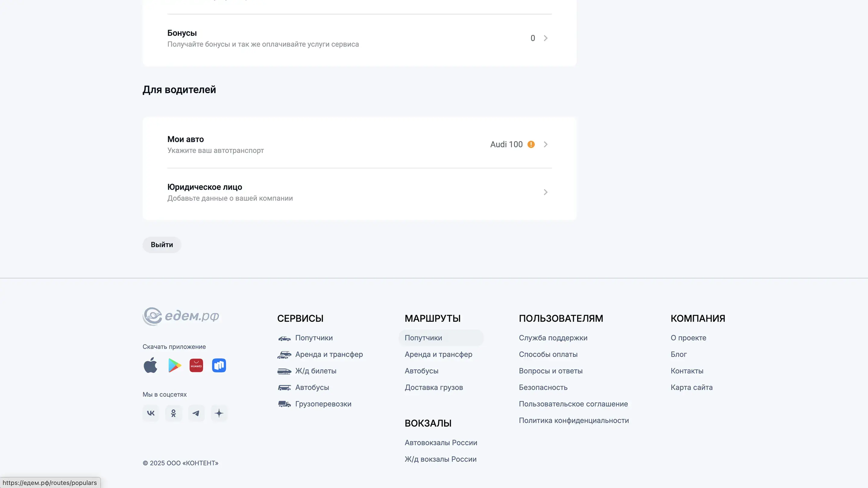Open the Служба поддержки link
Image resolution: width=868 pixels, height=488 pixels.
[x=553, y=338]
